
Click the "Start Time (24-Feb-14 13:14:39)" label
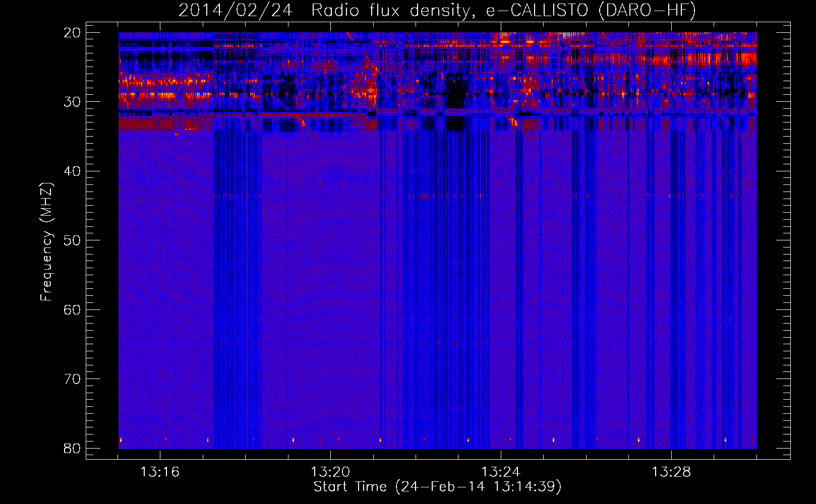437,487
